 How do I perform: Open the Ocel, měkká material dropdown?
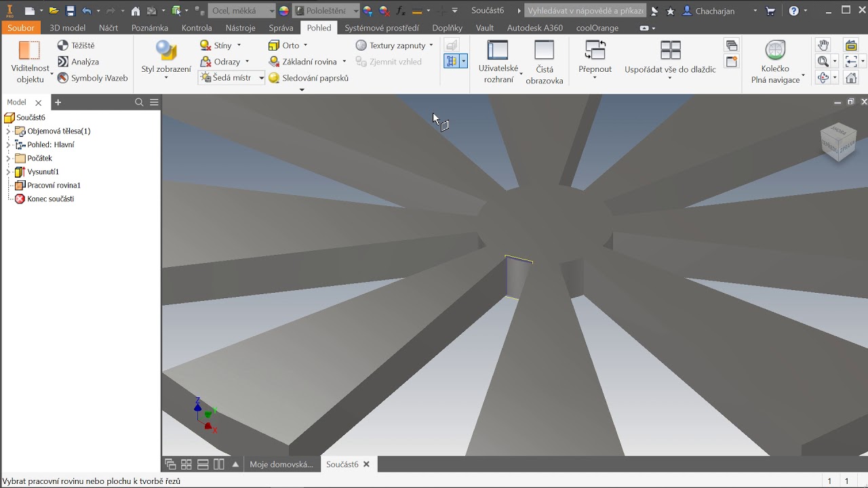click(241, 11)
